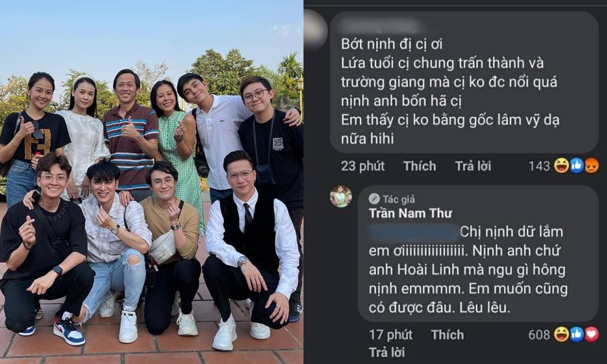Open the 143 reactions count
The image size is (607, 364).
coord(539,166)
